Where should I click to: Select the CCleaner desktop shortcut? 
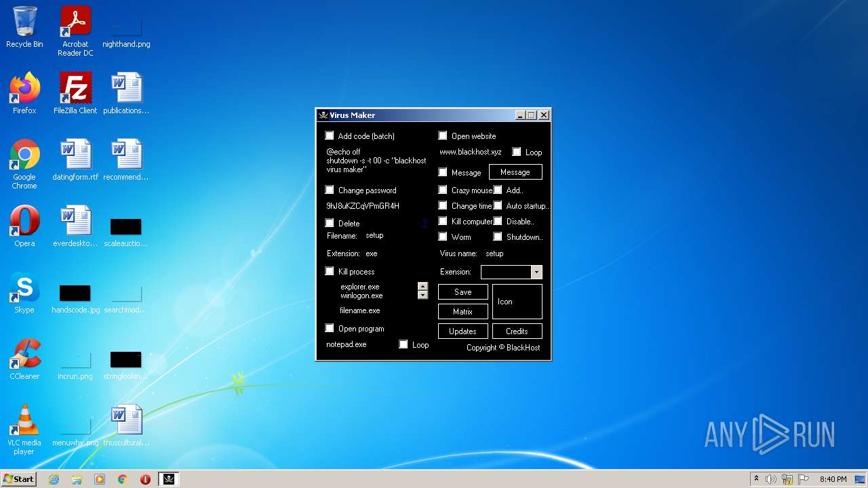24,359
